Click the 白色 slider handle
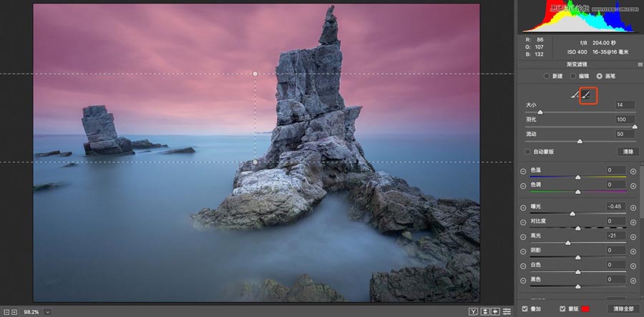 578,272
